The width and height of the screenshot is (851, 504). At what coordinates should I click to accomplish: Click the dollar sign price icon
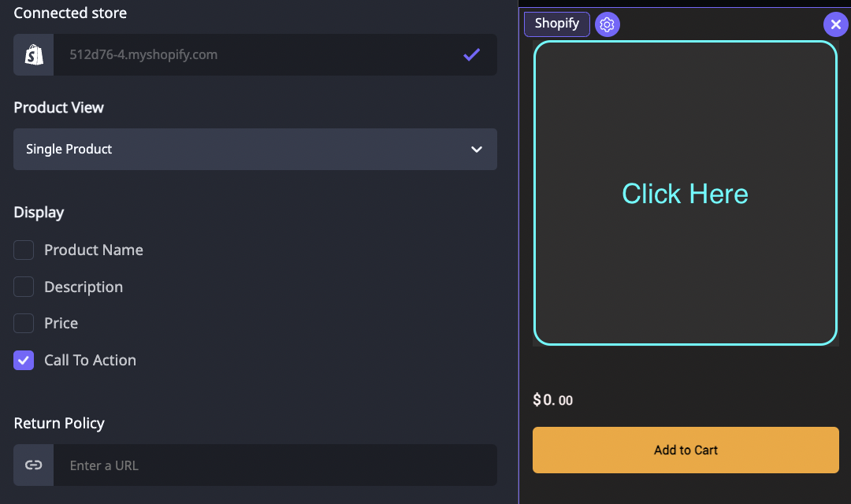pyautogui.click(x=538, y=399)
